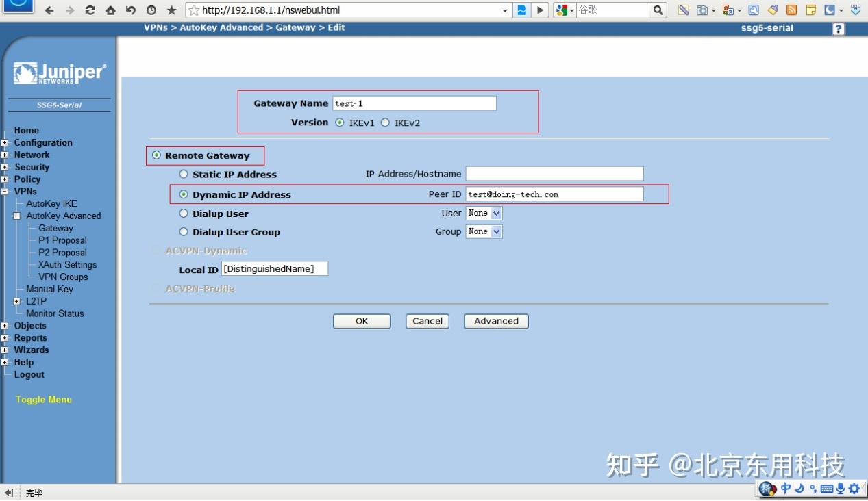Open the User dropdown set to None
Image resolution: width=868 pixels, height=501 pixels.
point(484,213)
